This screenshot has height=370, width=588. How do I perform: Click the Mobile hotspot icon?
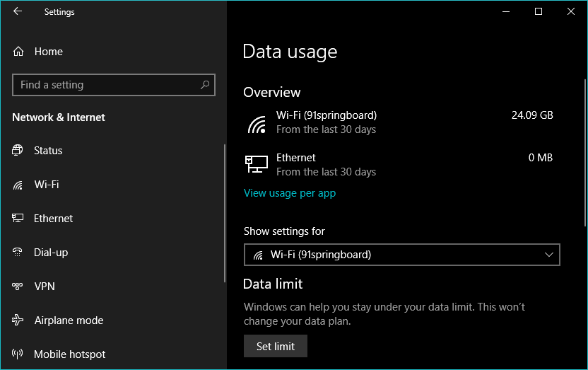[18, 354]
